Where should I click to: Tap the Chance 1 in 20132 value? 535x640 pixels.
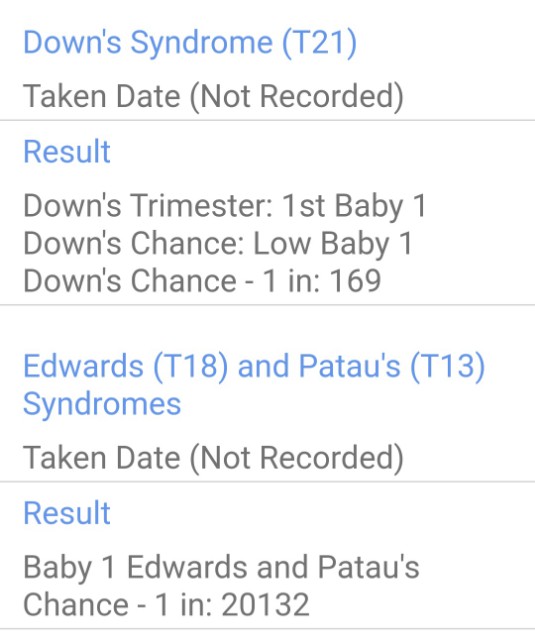tap(166, 605)
